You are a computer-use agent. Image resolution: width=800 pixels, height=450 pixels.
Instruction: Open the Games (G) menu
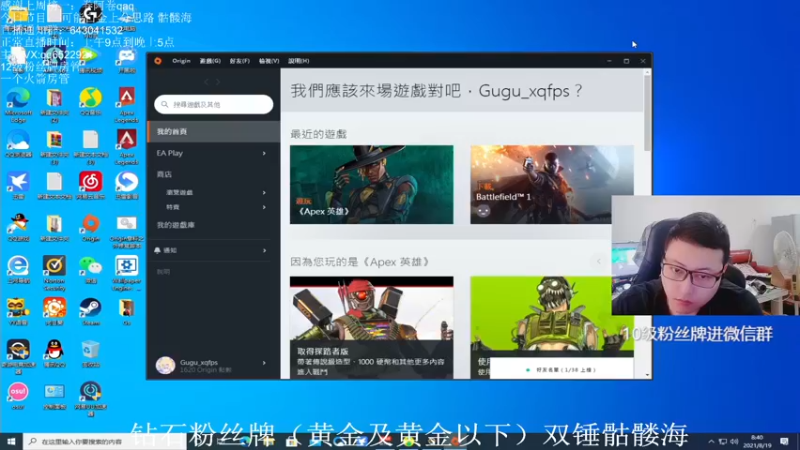(210, 61)
